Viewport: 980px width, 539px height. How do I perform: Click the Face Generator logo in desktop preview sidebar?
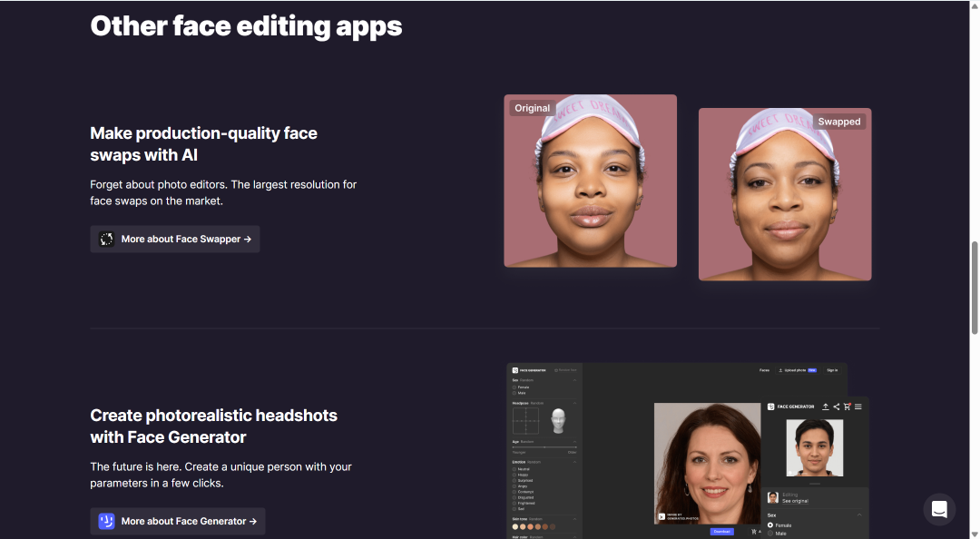[x=515, y=370]
